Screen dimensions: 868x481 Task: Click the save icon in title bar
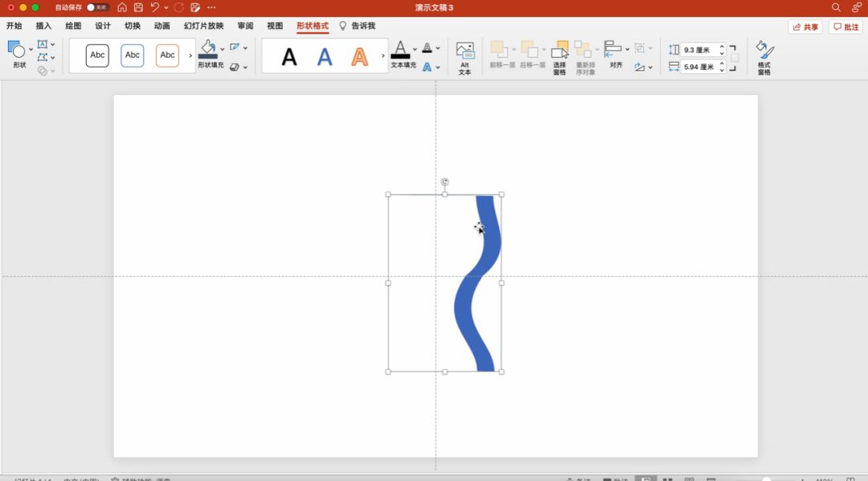pyautogui.click(x=138, y=7)
